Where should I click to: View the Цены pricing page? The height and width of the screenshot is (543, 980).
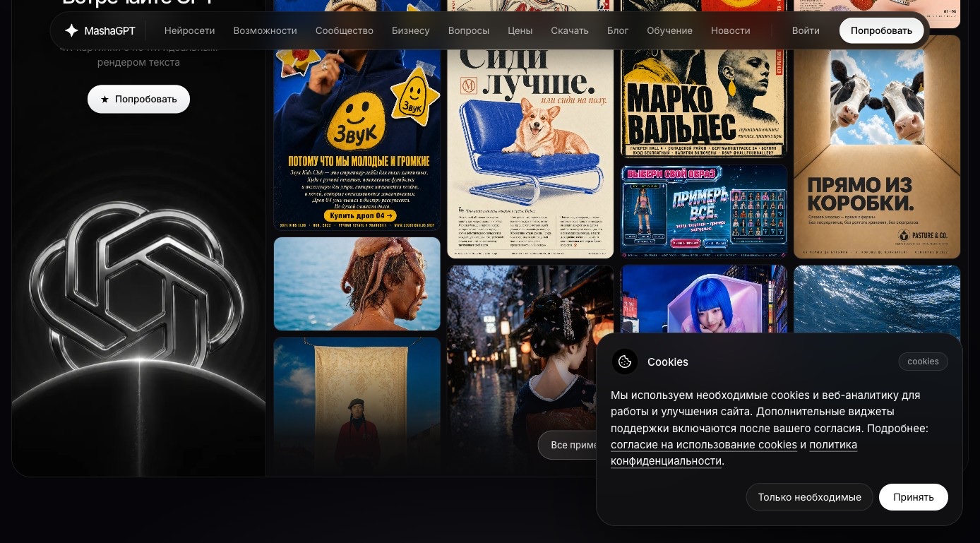(520, 30)
